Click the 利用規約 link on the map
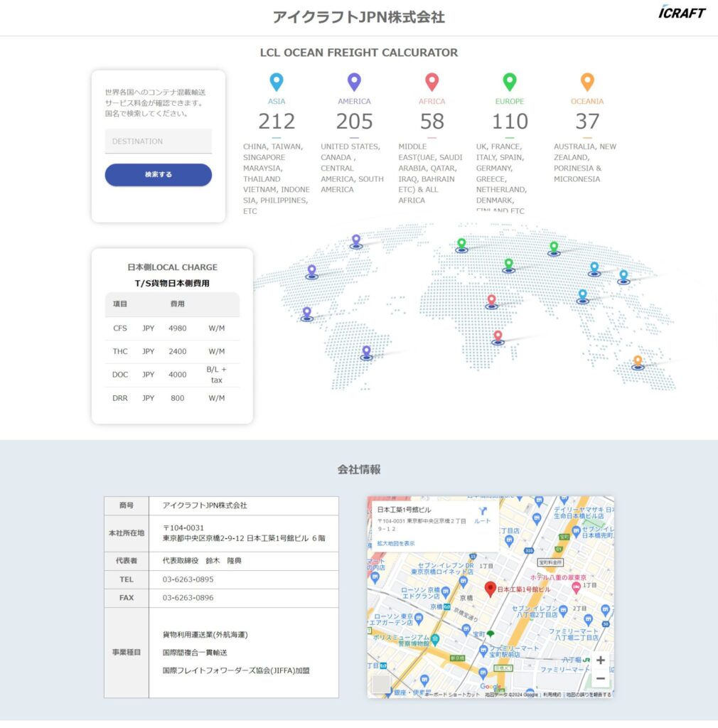 tap(552, 695)
